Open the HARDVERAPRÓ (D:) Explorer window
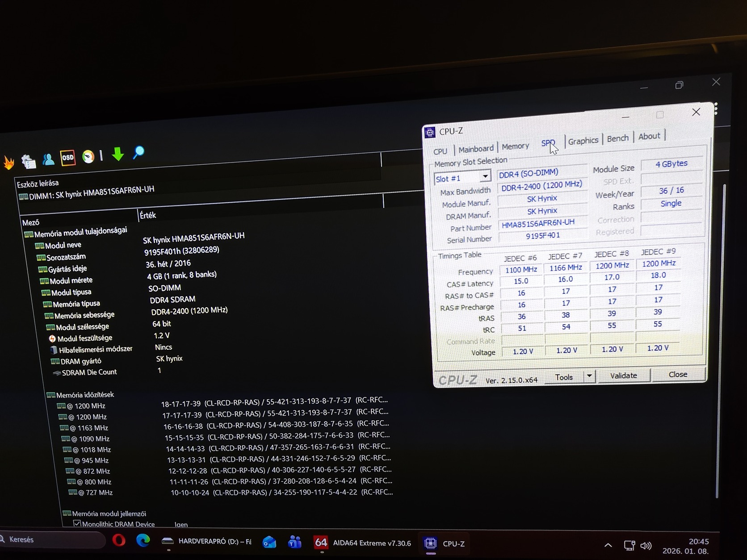The image size is (747, 560). click(x=206, y=542)
